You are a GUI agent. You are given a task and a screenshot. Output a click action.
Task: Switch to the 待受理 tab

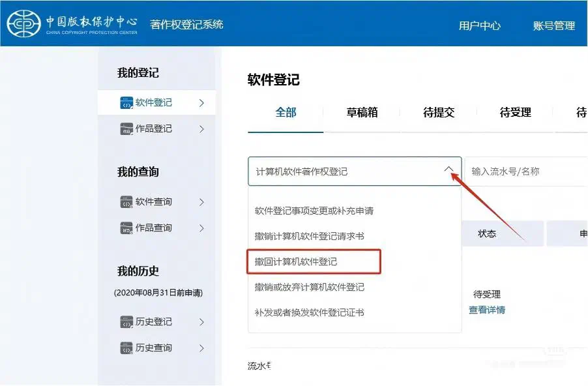(516, 113)
